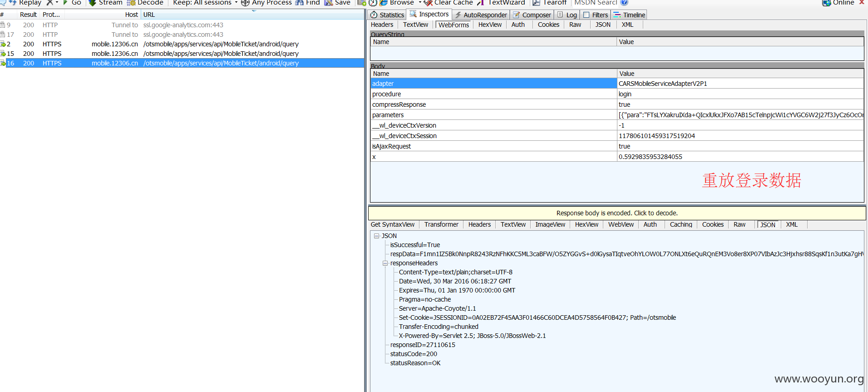Open Find sessions with the binoculars
868x392 pixels.
point(299,2)
